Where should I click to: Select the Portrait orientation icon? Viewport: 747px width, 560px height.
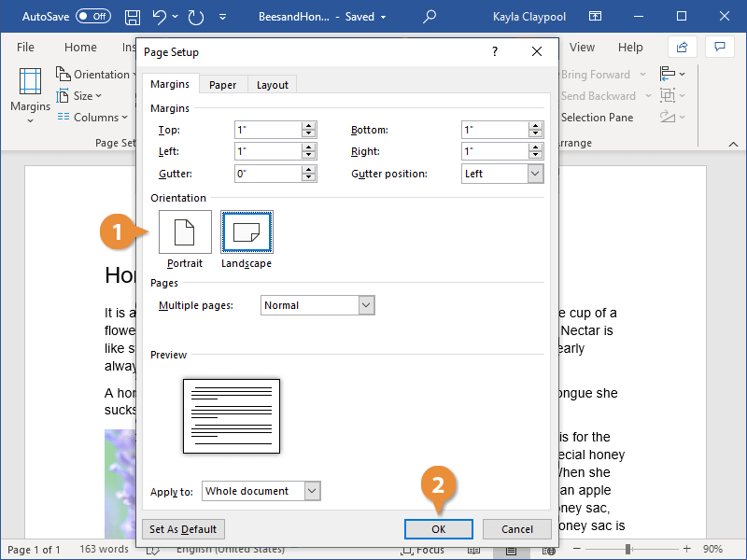tap(185, 232)
